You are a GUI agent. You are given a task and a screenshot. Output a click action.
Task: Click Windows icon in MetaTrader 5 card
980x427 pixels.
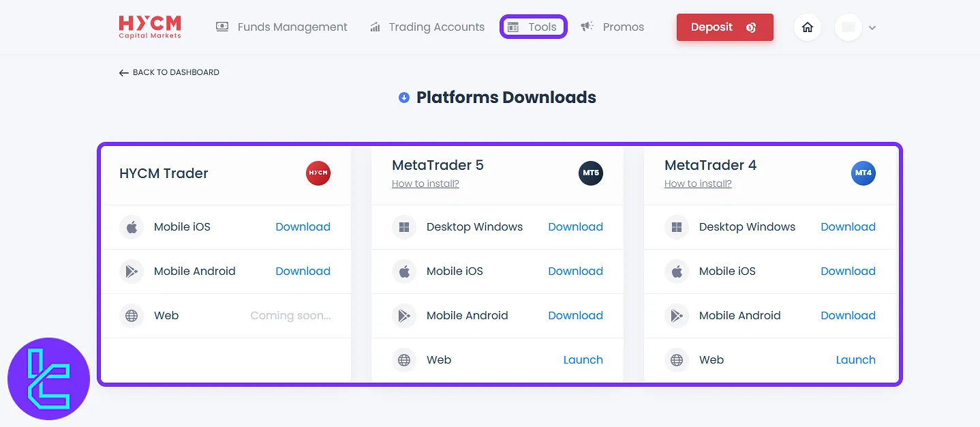[x=404, y=227]
